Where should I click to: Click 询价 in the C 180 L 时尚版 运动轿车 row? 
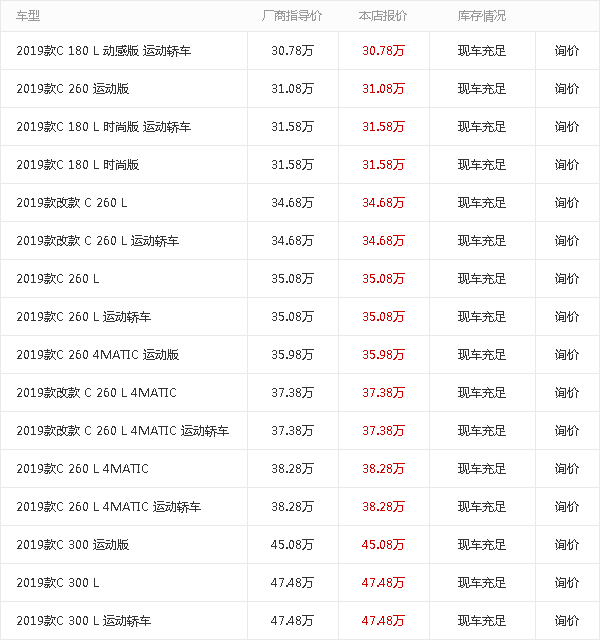567,127
